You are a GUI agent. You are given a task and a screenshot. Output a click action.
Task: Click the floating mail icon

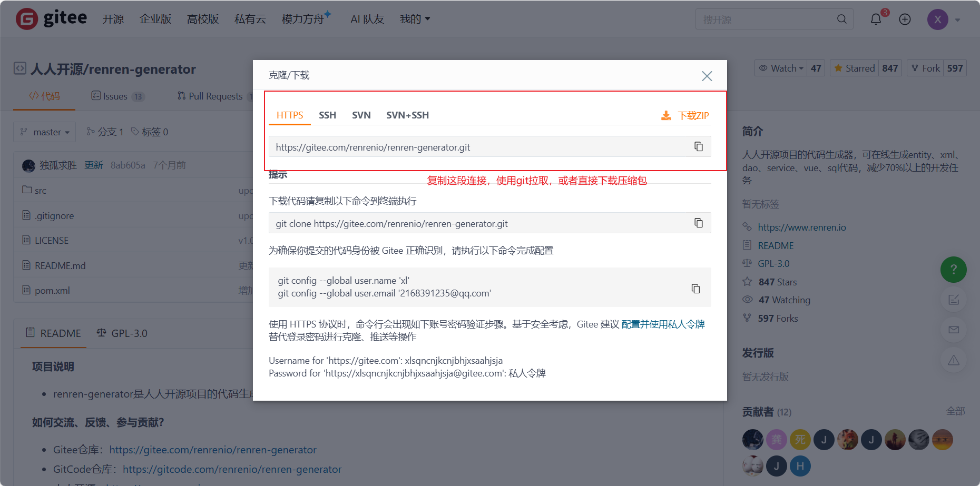(953, 330)
